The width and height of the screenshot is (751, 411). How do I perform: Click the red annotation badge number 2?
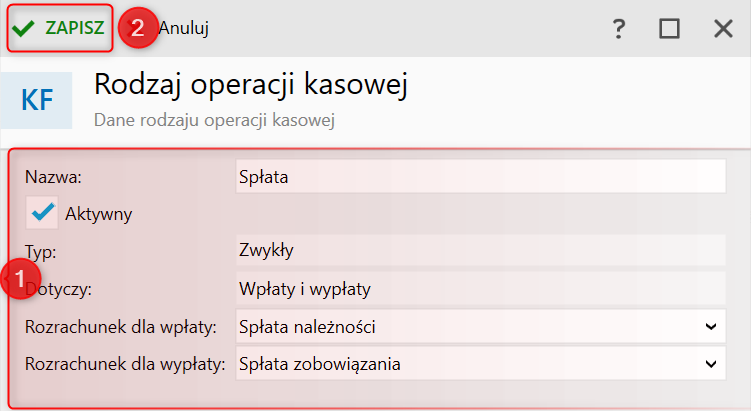pos(137,28)
